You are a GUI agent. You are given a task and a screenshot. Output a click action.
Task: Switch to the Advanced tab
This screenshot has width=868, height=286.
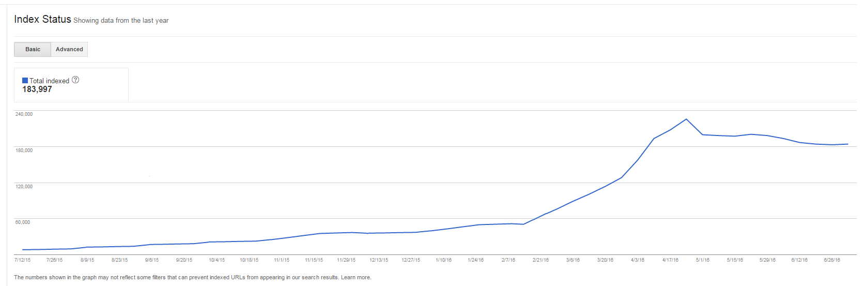[69, 49]
